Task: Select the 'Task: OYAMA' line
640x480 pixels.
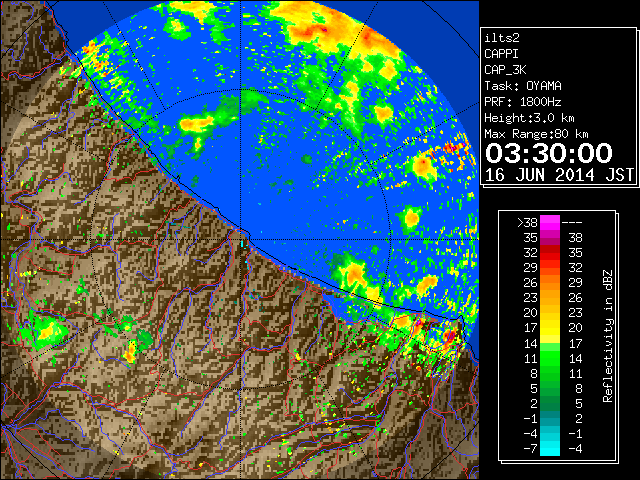Action: pos(523,86)
